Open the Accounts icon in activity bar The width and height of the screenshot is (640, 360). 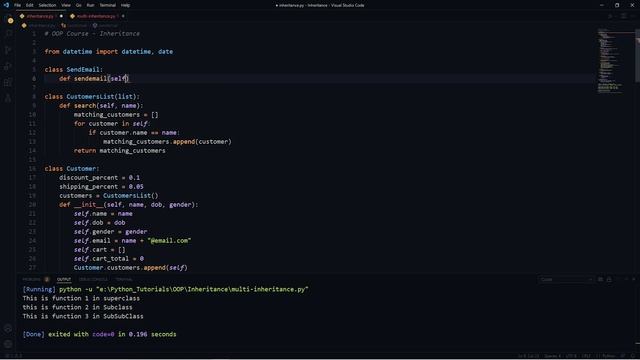tap(8, 328)
